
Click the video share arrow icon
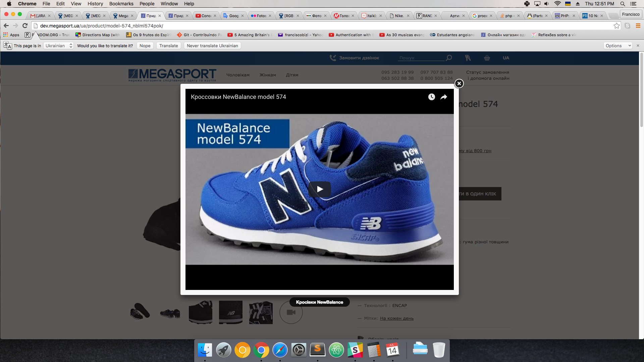443,97
